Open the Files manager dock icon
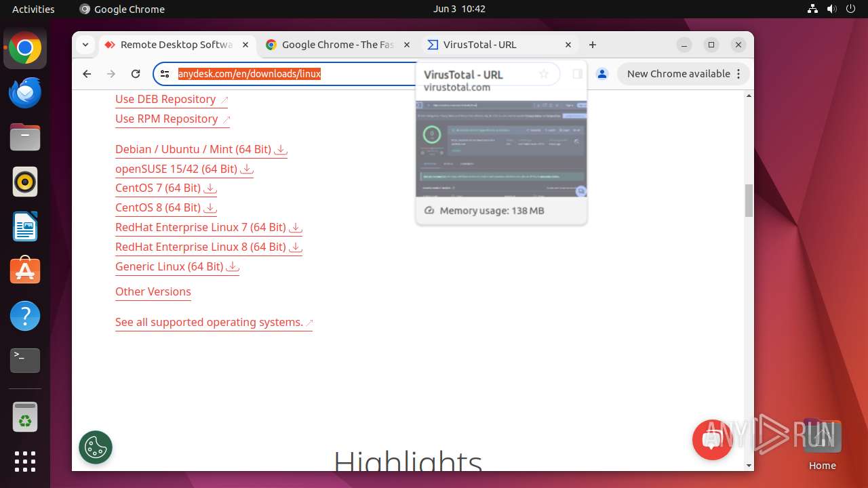Image resolution: width=868 pixels, height=488 pixels. coord(25,138)
